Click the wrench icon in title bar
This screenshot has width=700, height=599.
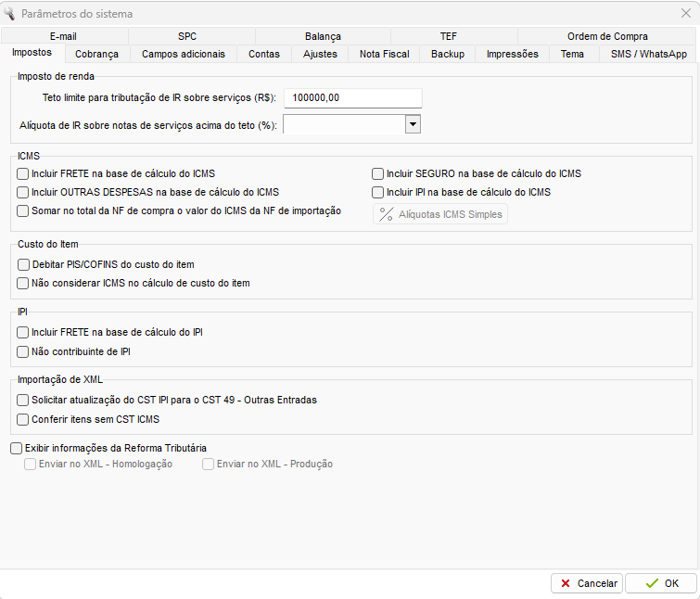click(9, 13)
